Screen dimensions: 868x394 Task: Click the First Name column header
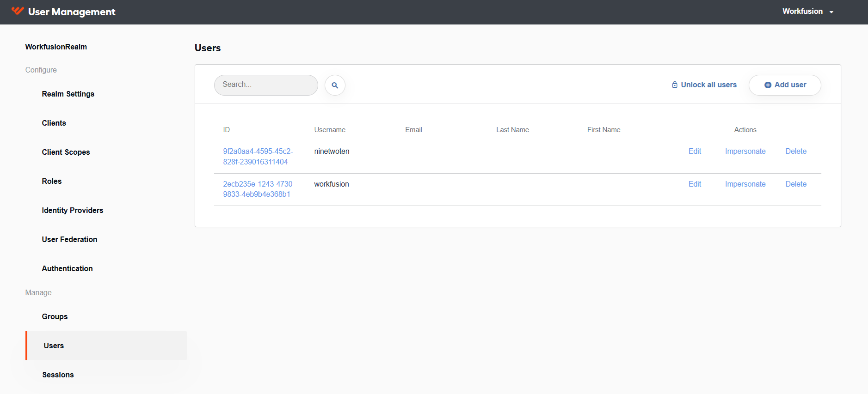coord(603,130)
